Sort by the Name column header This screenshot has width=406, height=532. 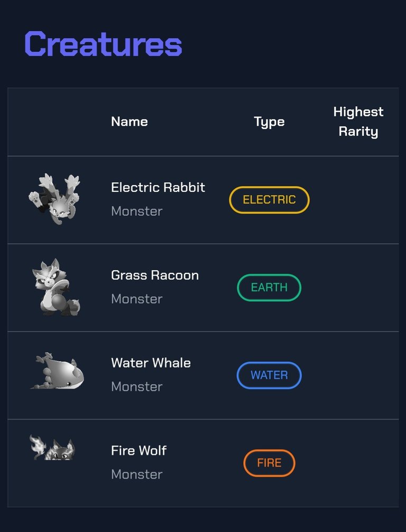click(x=130, y=122)
